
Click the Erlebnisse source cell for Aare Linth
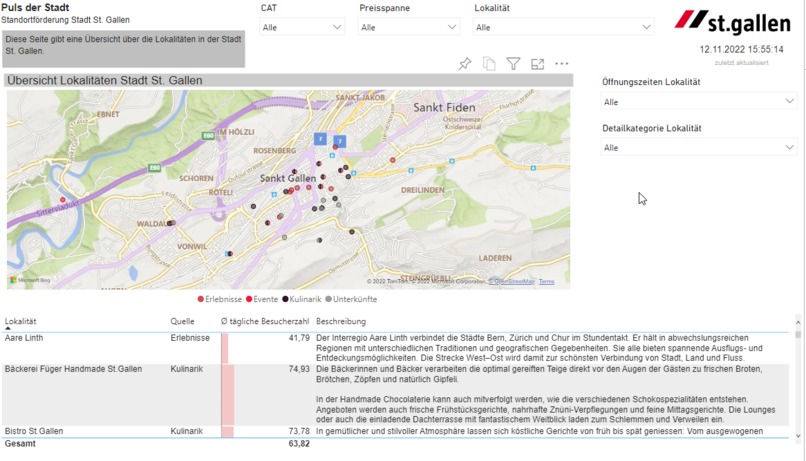click(x=190, y=338)
